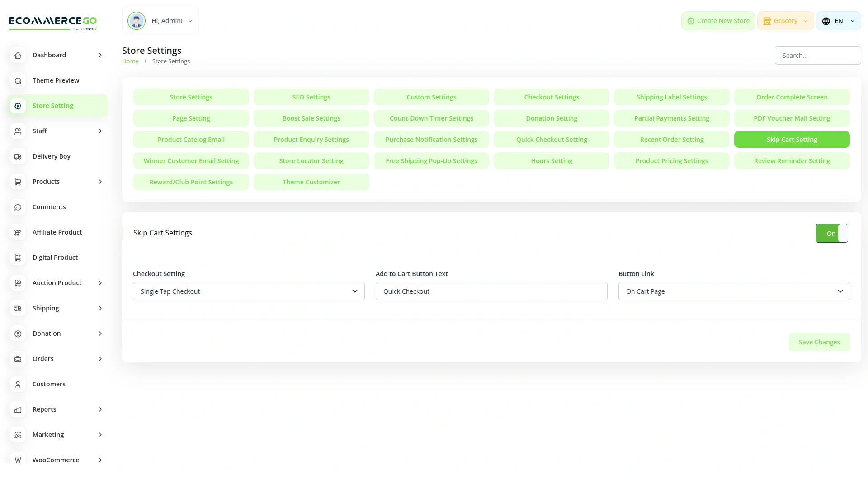This screenshot has height=488, width=868.
Task: Click the globe language icon
Action: tap(826, 21)
